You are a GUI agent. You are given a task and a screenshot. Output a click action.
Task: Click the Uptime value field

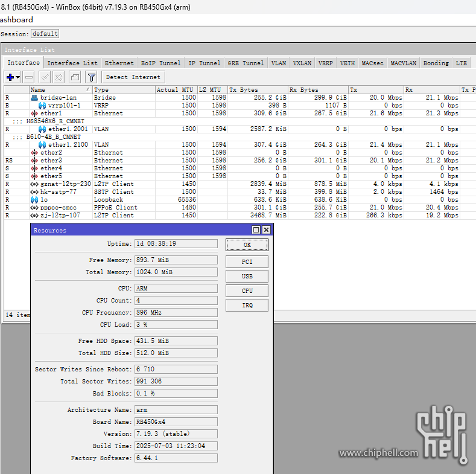(x=176, y=244)
